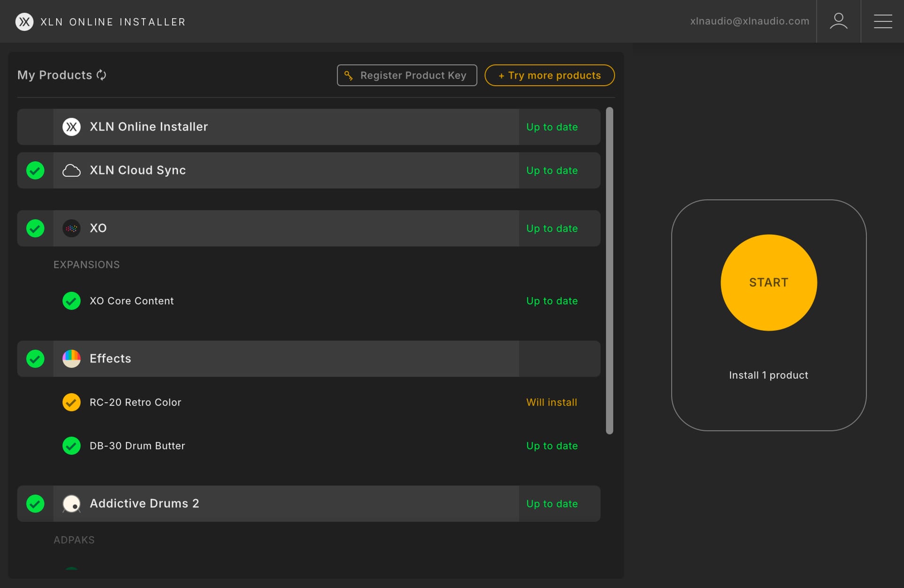Viewport: 904px width, 588px height.
Task: Toggle RC-20 Retro Color install checkmark
Action: pyautogui.click(x=72, y=402)
